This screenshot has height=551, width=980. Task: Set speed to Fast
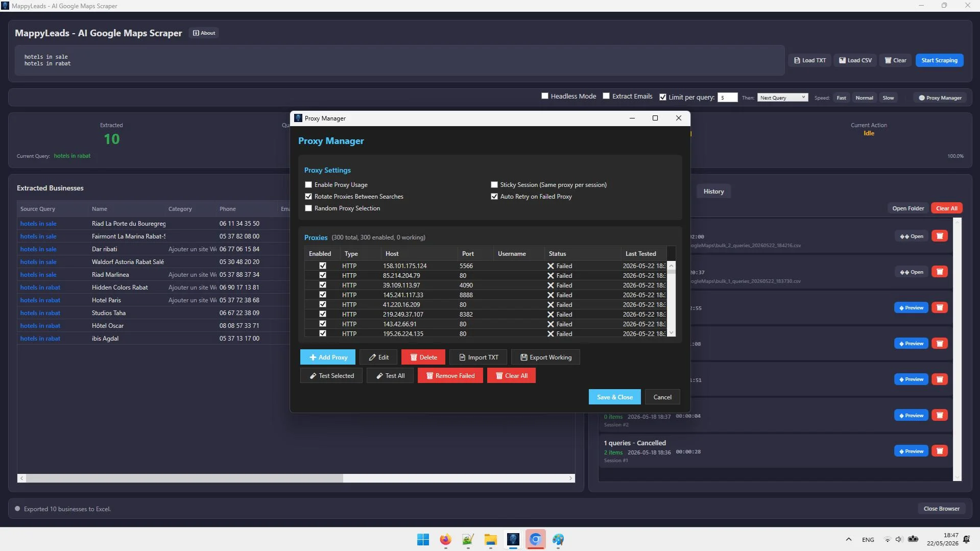[x=841, y=98]
